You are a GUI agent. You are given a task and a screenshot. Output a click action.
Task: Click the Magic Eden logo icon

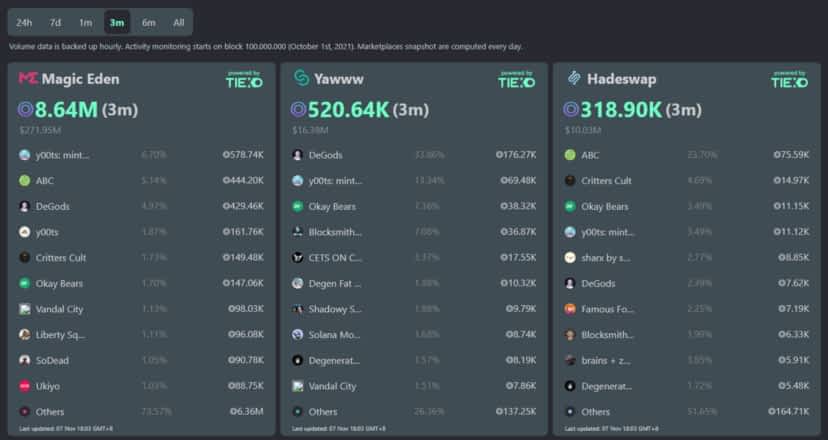click(x=28, y=79)
